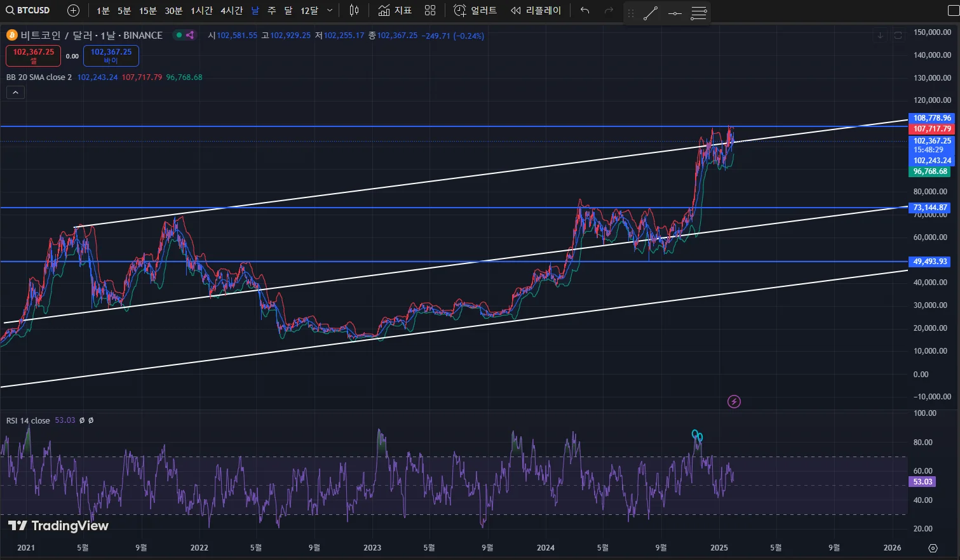
Task: Click the 96,768.68 lower band label
Action: (x=930, y=171)
